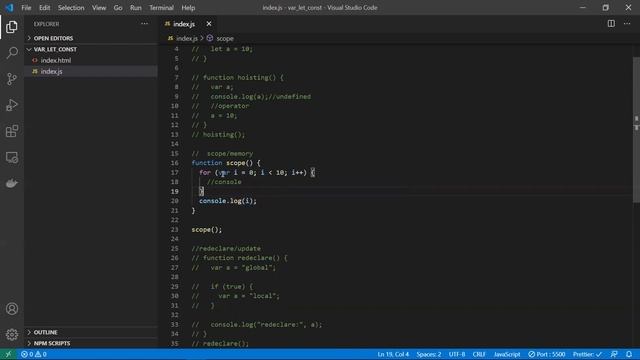Split the editor to the right

pos(611,24)
